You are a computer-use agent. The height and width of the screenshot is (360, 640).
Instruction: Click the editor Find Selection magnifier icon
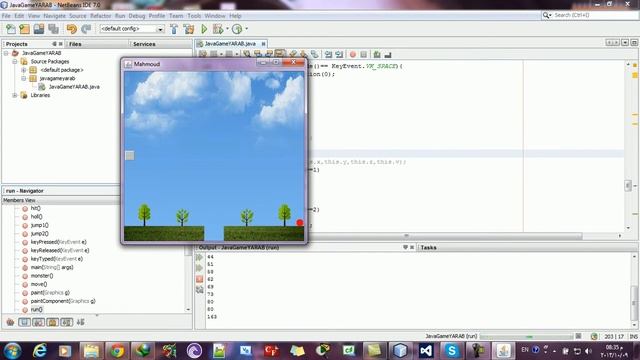(x=247, y=54)
